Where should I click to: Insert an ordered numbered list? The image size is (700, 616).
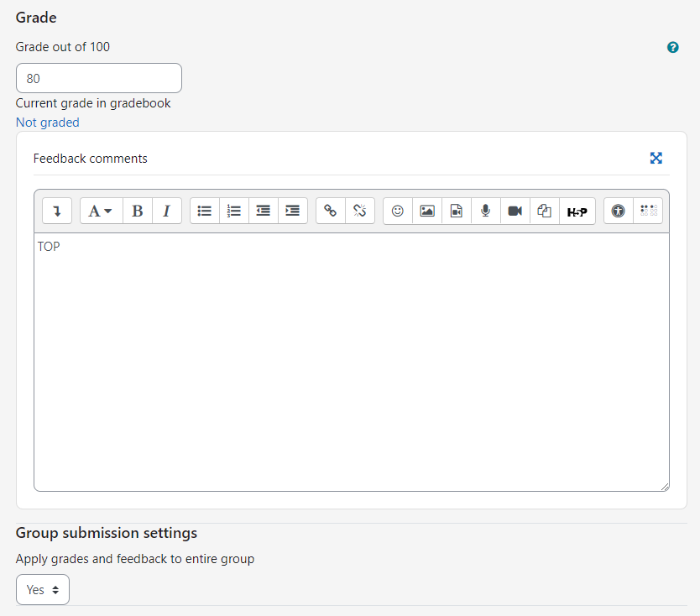(x=234, y=211)
